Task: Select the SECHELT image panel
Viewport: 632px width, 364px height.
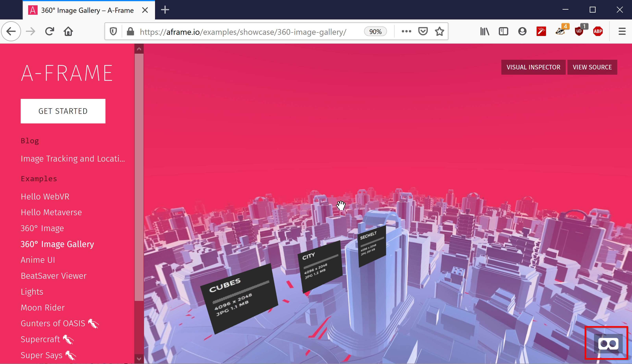Action: [x=372, y=246]
